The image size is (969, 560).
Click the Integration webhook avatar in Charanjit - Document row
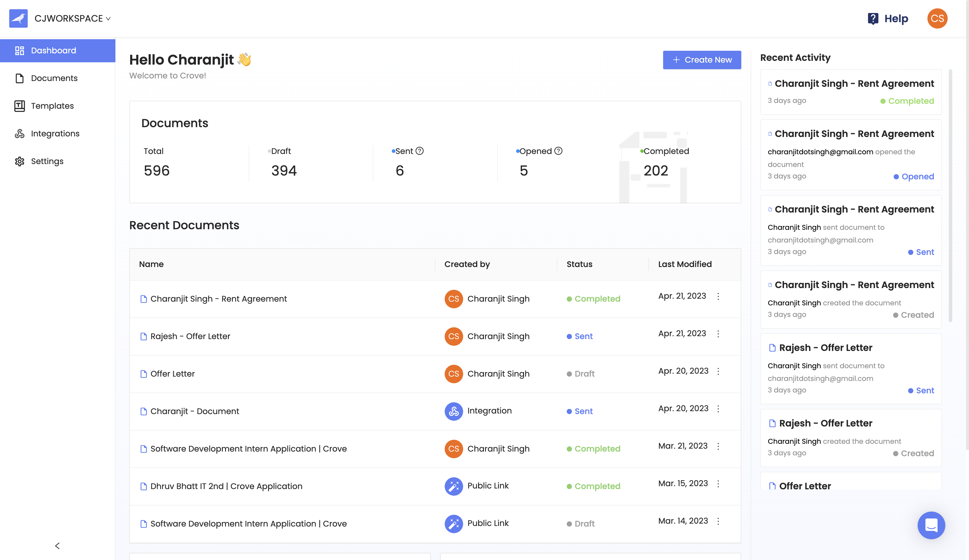(x=453, y=411)
